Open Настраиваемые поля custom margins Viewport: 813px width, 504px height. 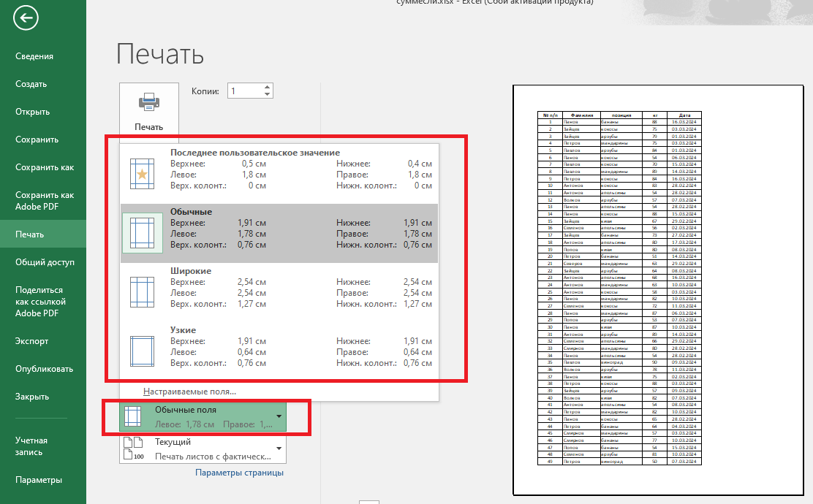[189, 392]
